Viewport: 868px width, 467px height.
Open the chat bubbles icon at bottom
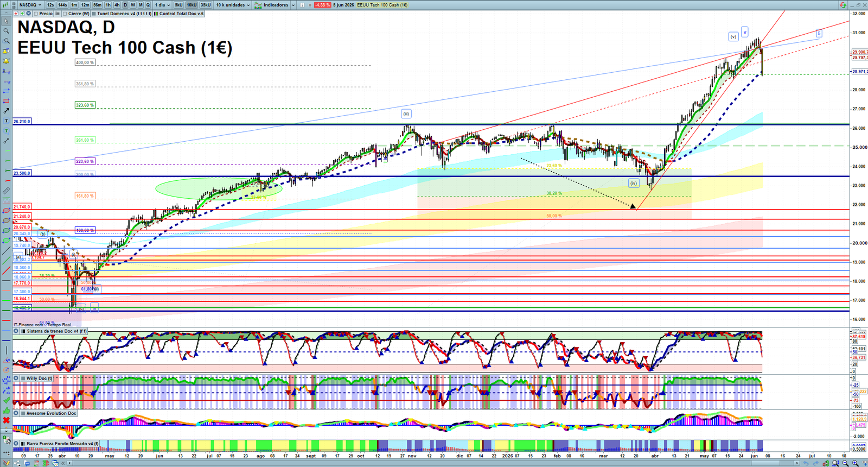pyautogui.click(x=27, y=463)
